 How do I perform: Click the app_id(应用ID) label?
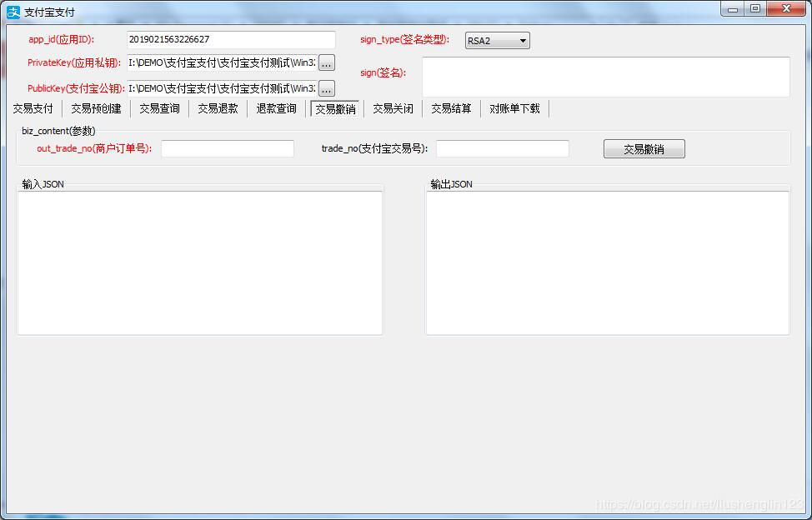click(62, 39)
